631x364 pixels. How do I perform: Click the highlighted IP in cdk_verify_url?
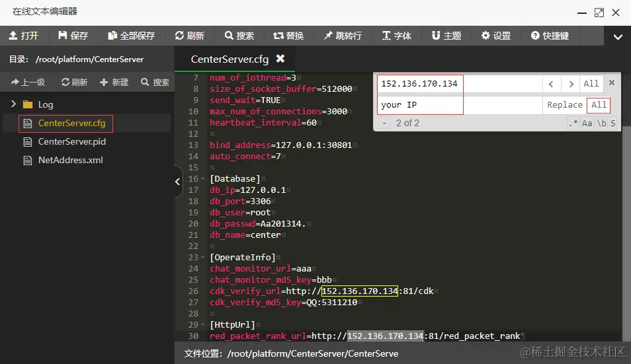359,291
